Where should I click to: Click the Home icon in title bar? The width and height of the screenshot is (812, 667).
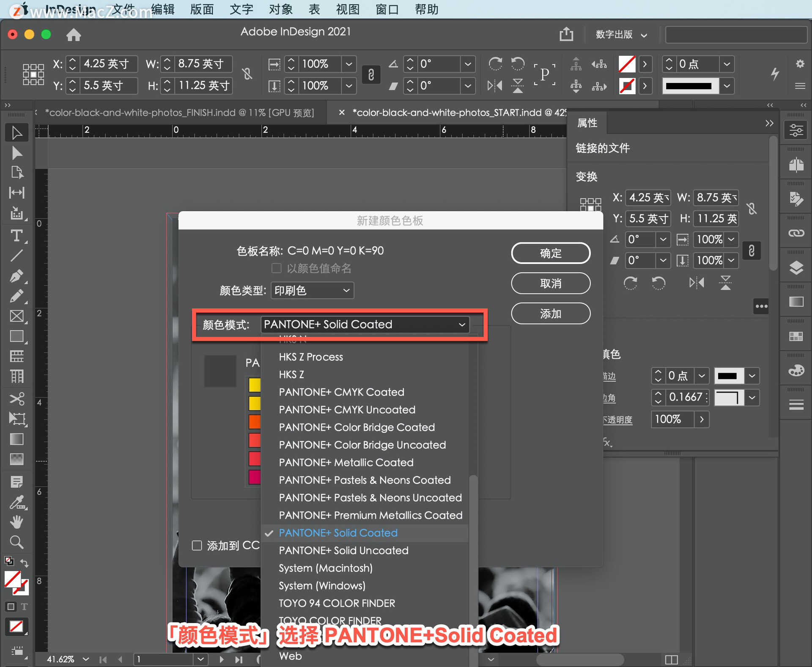pos(74,34)
